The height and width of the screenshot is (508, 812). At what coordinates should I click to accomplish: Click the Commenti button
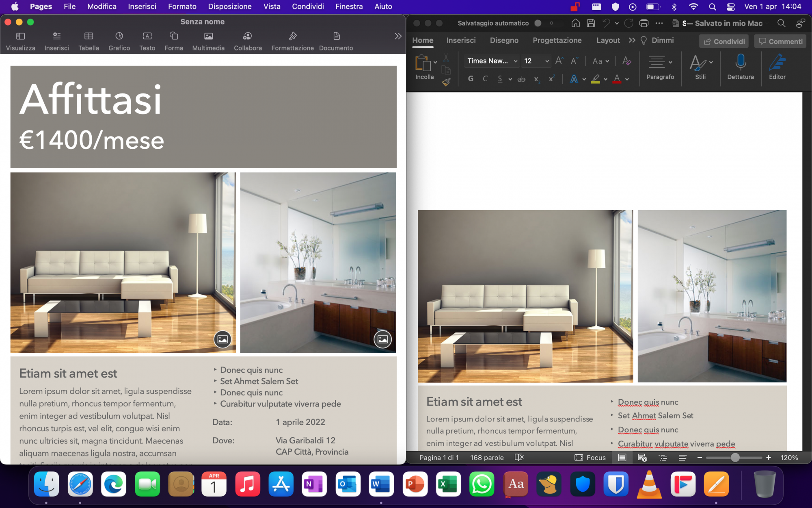pyautogui.click(x=780, y=41)
